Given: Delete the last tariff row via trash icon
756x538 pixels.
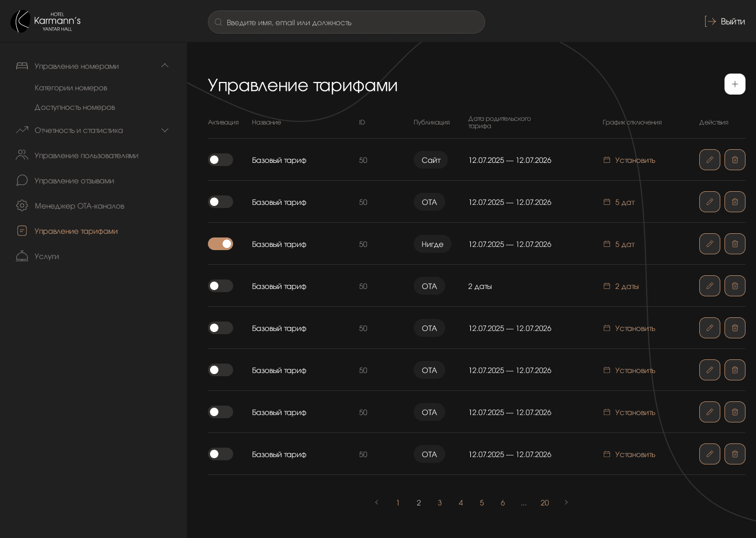Looking at the screenshot, I should 735,454.
